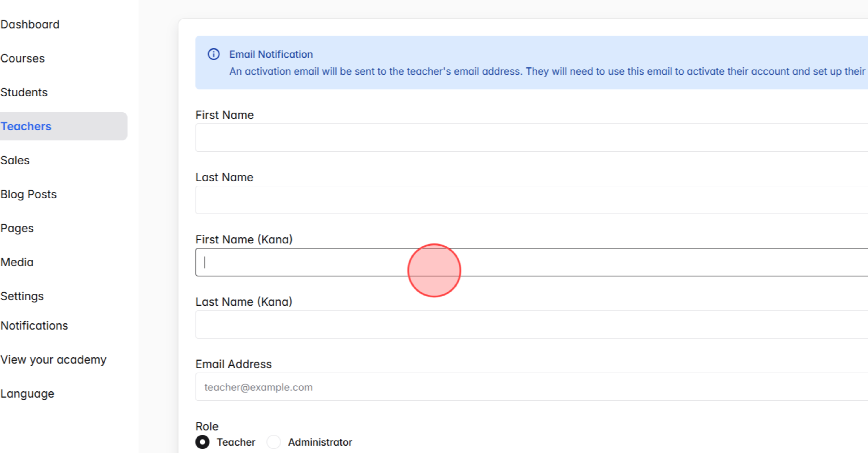Select the Teacher role radio button

202,442
